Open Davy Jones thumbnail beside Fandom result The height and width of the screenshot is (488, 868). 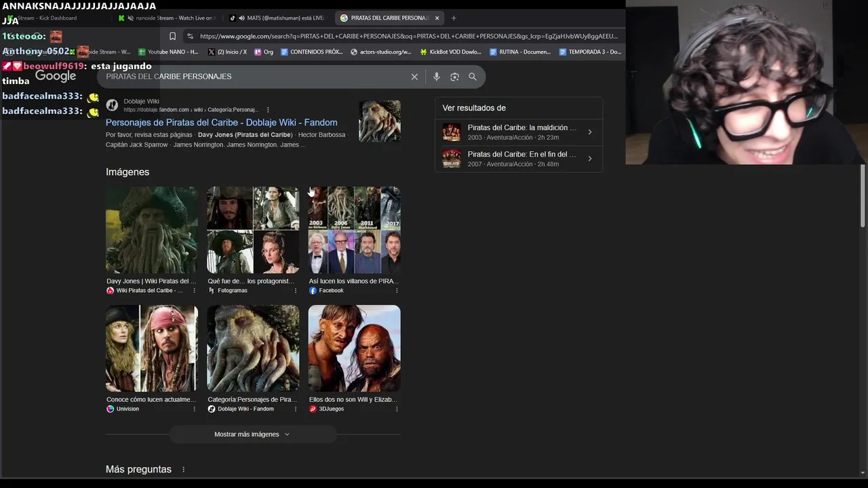coord(380,121)
